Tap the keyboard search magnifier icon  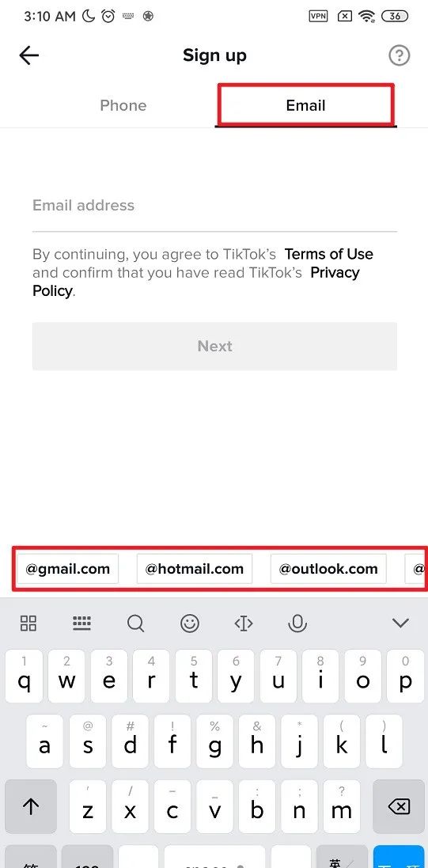coord(135,624)
